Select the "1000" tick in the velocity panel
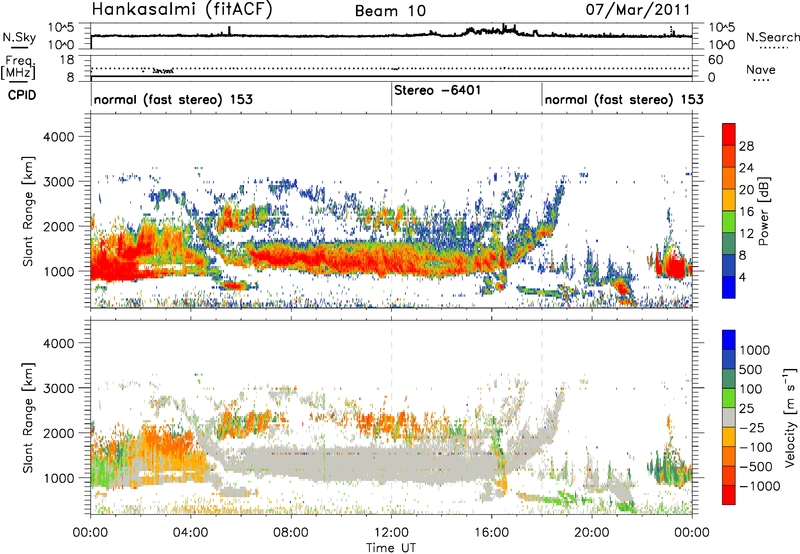Viewport: 800px width, 554px height. [x=58, y=478]
